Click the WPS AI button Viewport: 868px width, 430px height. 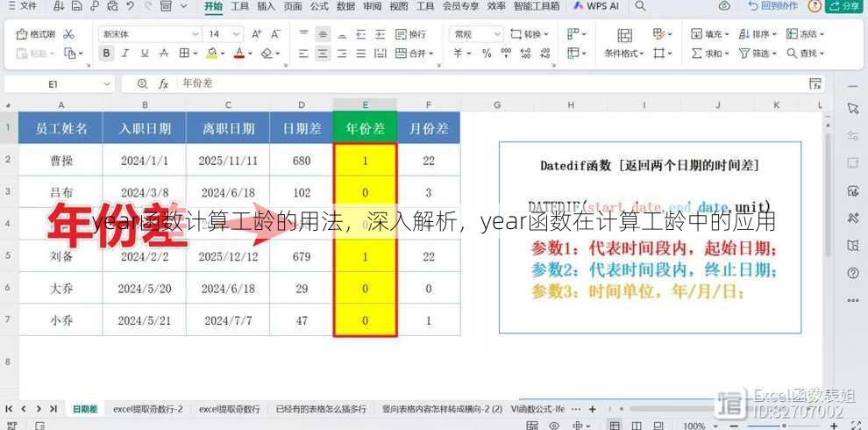click(x=596, y=6)
